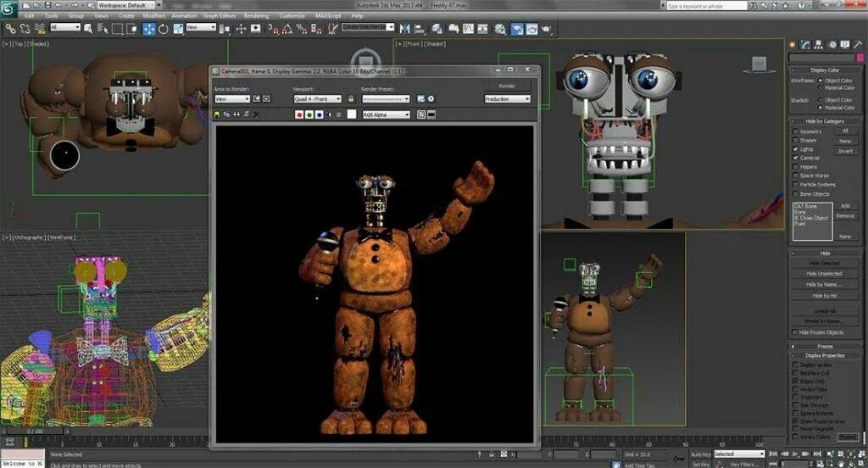Screen dimensions: 868x468
Task: Open the Rendering menu
Action: (256, 16)
